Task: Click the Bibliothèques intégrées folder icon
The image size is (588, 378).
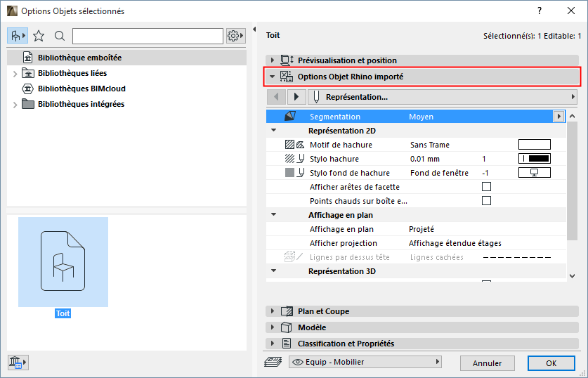Action: pyautogui.click(x=28, y=104)
